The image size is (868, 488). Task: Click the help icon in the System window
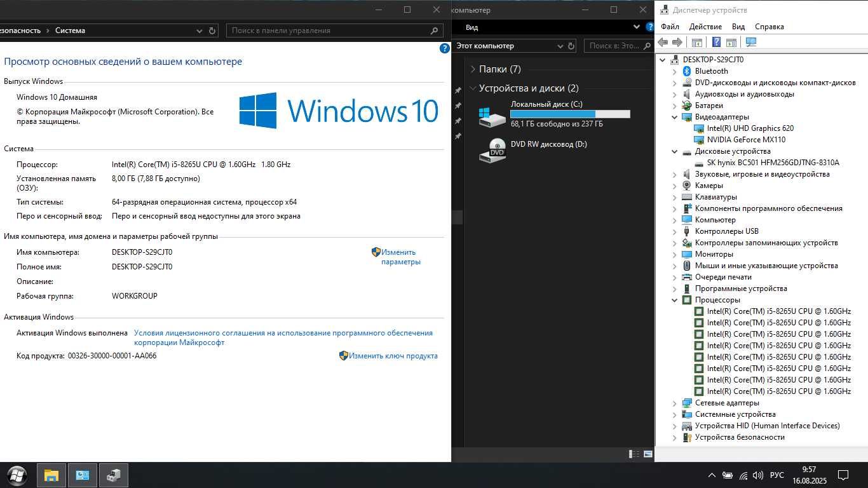[x=445, y=48]
